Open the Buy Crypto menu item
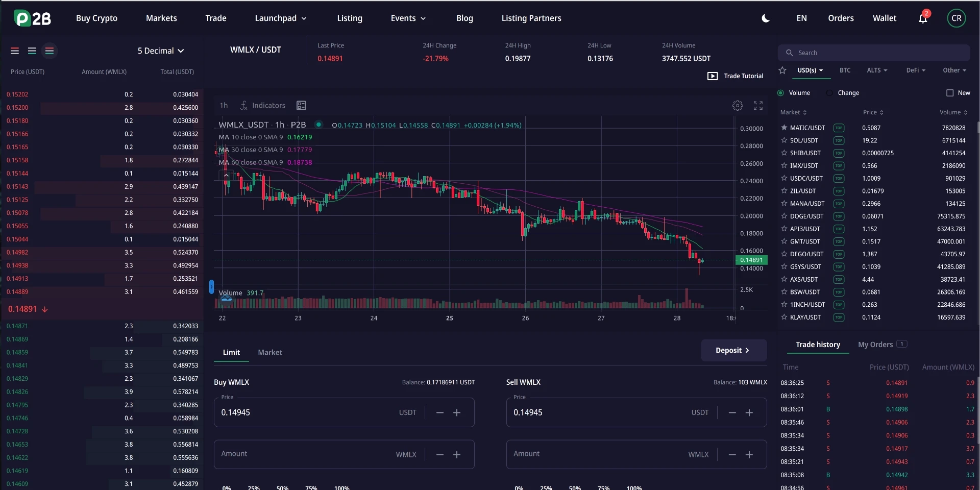980x490 pixels. [96, 18]
